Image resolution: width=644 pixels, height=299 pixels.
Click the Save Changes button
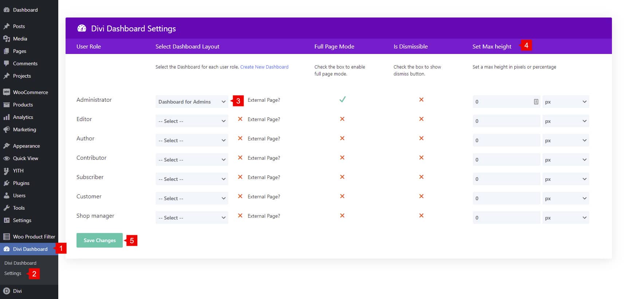coord(99,240)
